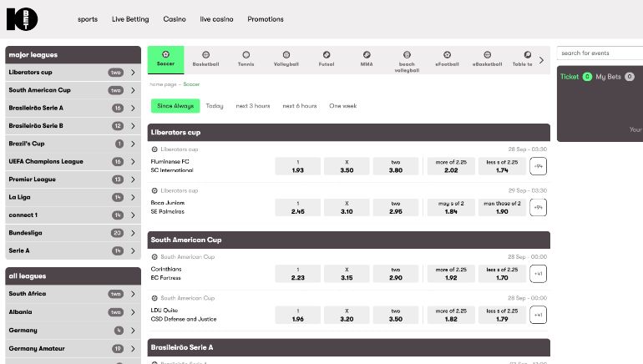
Task: Bet 2.90 on EC Fortress away win
Action: coord(396,274)
